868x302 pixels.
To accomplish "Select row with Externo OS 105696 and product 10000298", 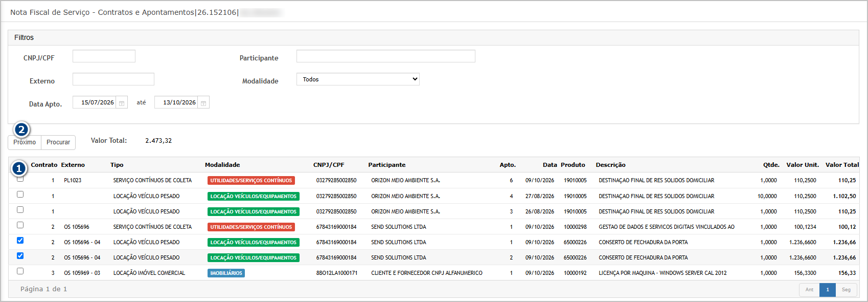I will point(20,225).
